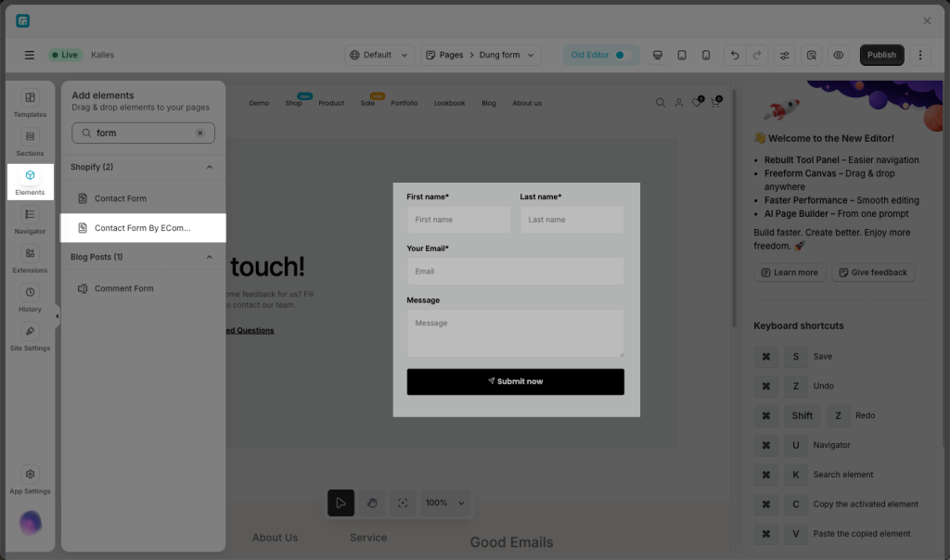Viewport: 950px width, 560px height.
Task: Select Contact Form By ECom... element
Action: tap(143, 228)
